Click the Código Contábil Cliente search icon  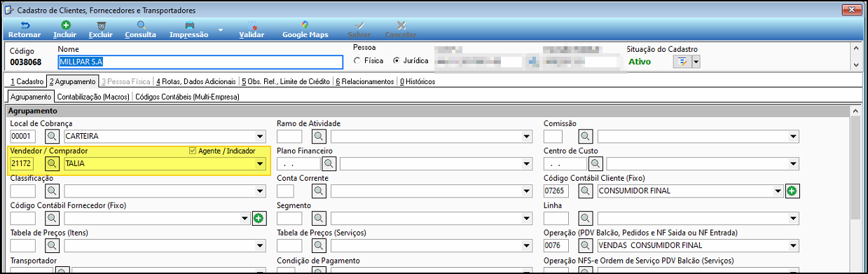pyautogui.click(x=586, y=191)
